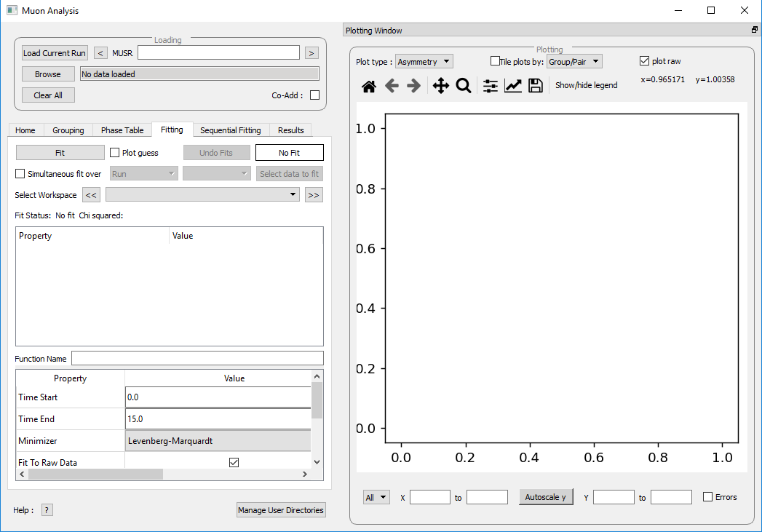
Task: Click the save figure floppy icon
Action: (536, 86)
